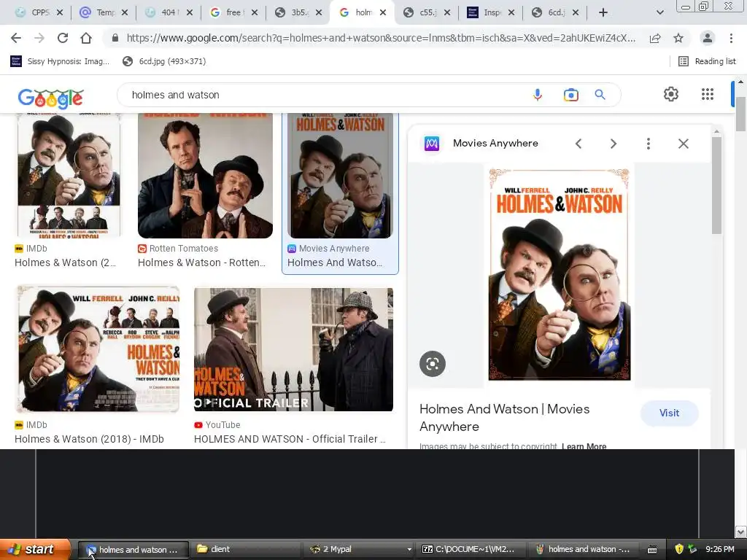Viewport: 747px width, 560px height.
Task: Open the second holmes and watson taskbar window
Action: (x=584, y=550)
